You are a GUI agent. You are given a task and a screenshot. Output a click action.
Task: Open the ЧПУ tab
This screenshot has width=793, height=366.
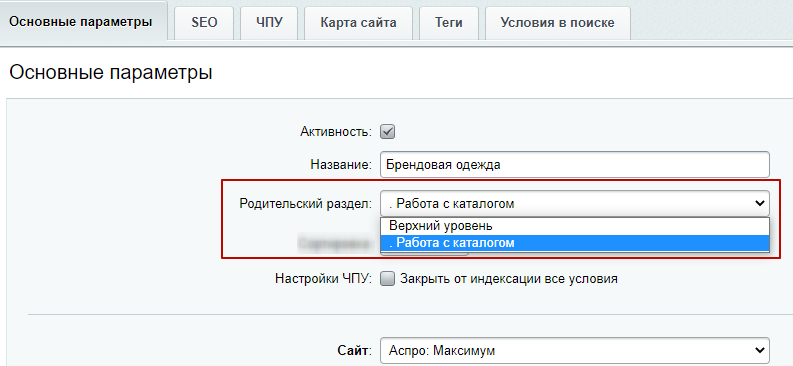(x=269, y=23)
